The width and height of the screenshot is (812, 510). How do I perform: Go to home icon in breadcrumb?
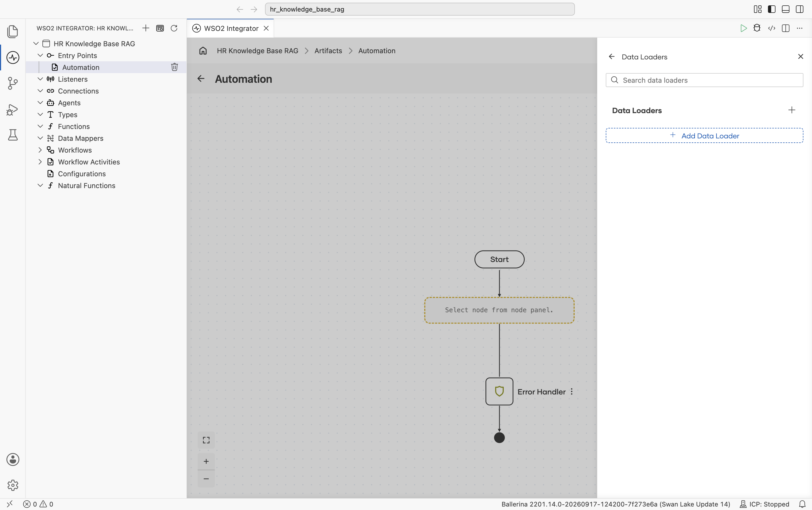tap(203, 51)
